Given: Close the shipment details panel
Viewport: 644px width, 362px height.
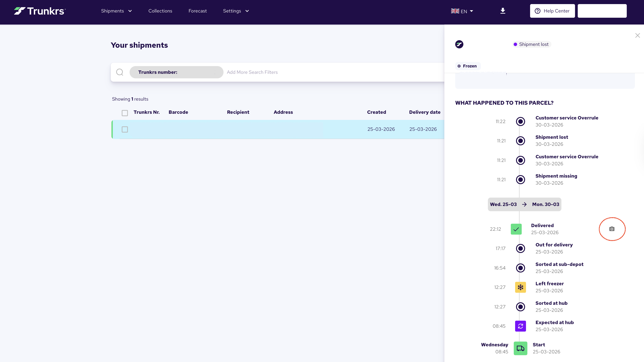Looking at the screenshot, I should (x=637, y=35).
